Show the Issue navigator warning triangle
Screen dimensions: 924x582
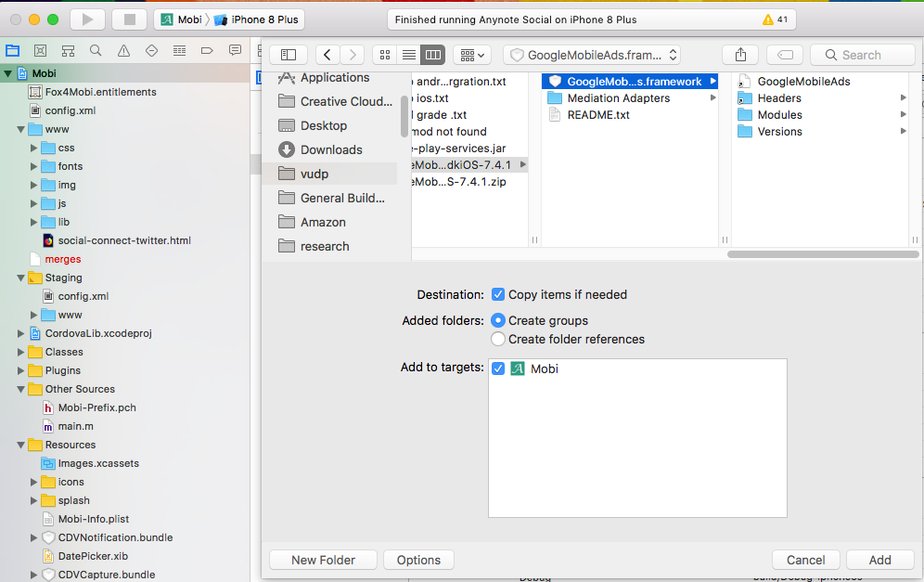coord(123,50)
